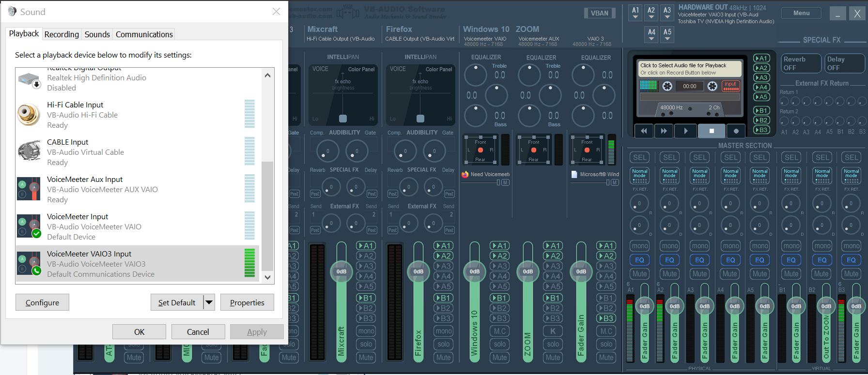Click the VoiceMeeter VAIO3 Input device icon
868x375 pixels.
pos(29,264)
